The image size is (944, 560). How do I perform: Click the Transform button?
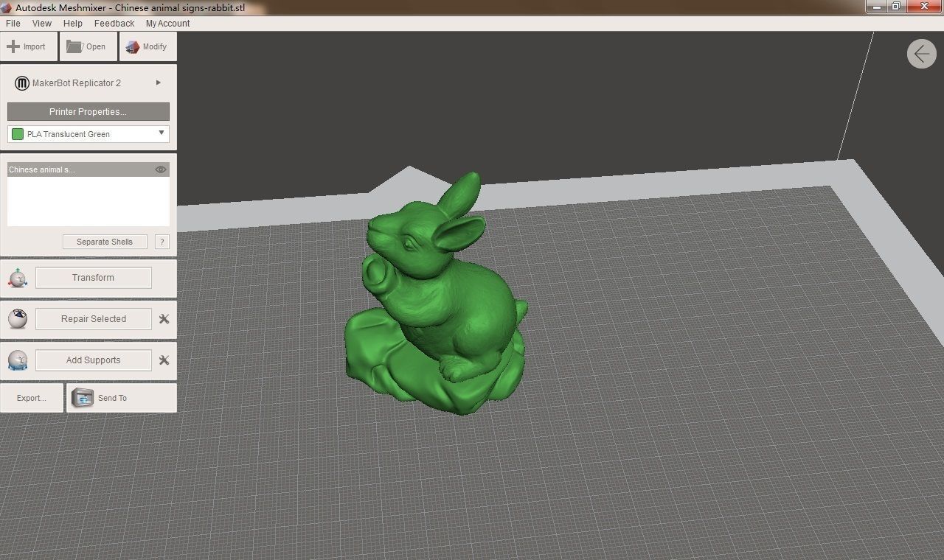[x=94, y=278]
